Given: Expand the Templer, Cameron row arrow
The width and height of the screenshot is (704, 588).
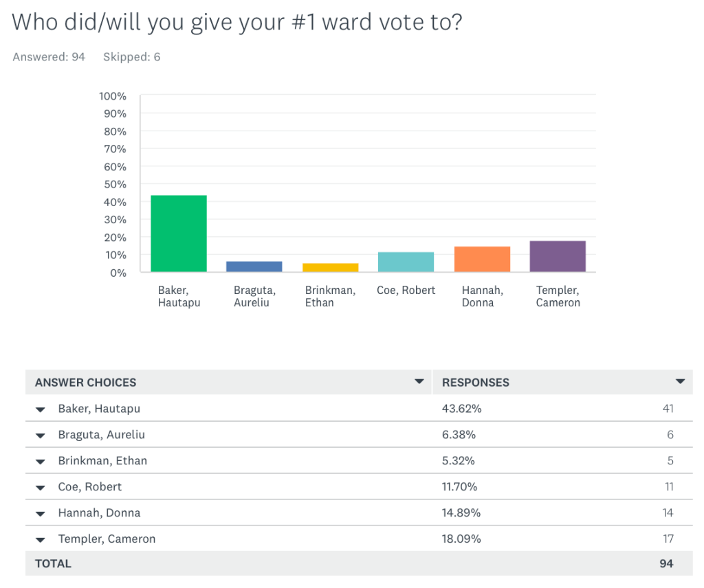Looking at the screenshot, I should (x=41, y=540).
